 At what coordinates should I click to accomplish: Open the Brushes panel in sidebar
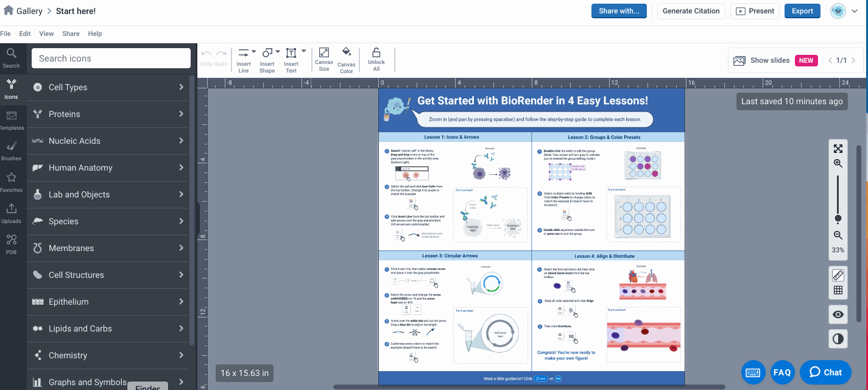coord(11,150)
